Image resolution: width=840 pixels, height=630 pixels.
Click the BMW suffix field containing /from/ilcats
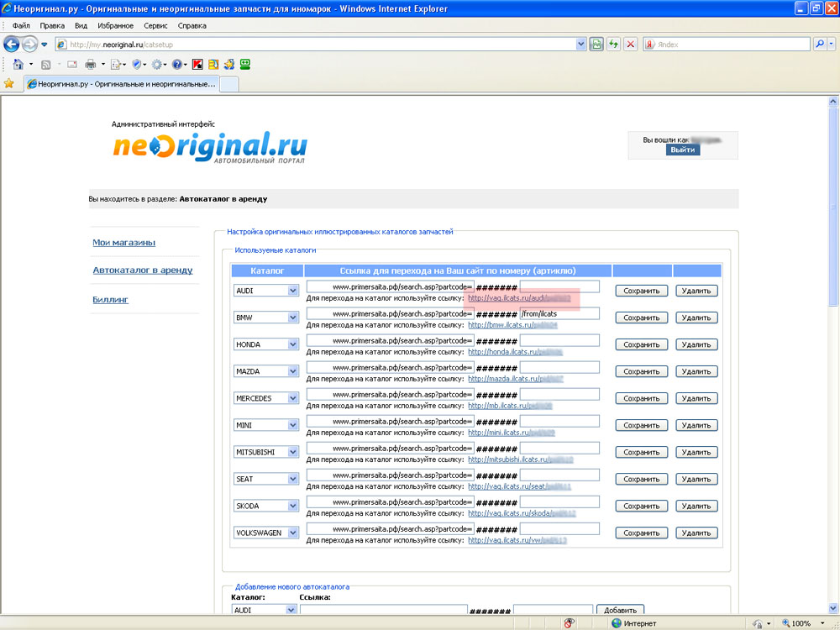tap(559, 313)
